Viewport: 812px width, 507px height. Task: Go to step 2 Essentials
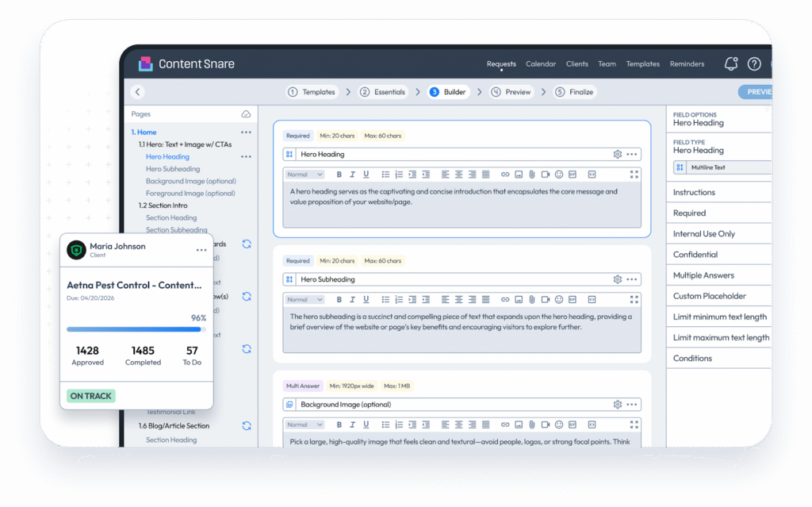coord(383,92)
